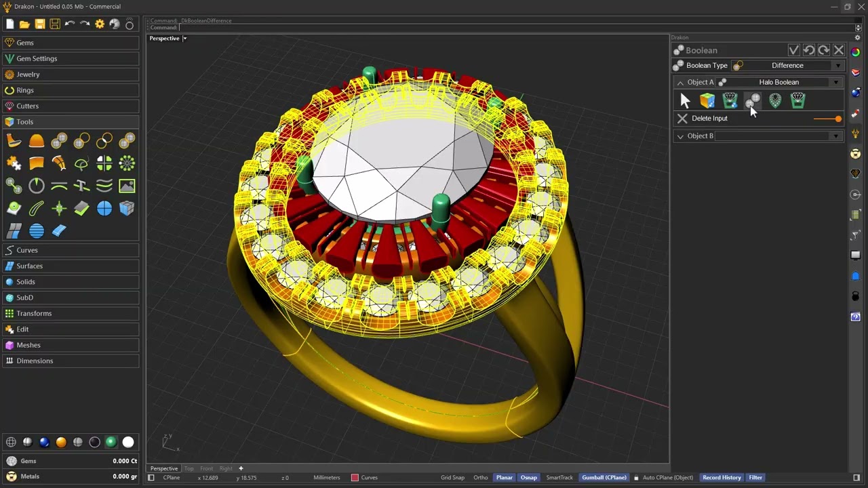Click the undo arrow in top toolbar
This screenshot has width=868, height=488.
click(x=70, y=24)
